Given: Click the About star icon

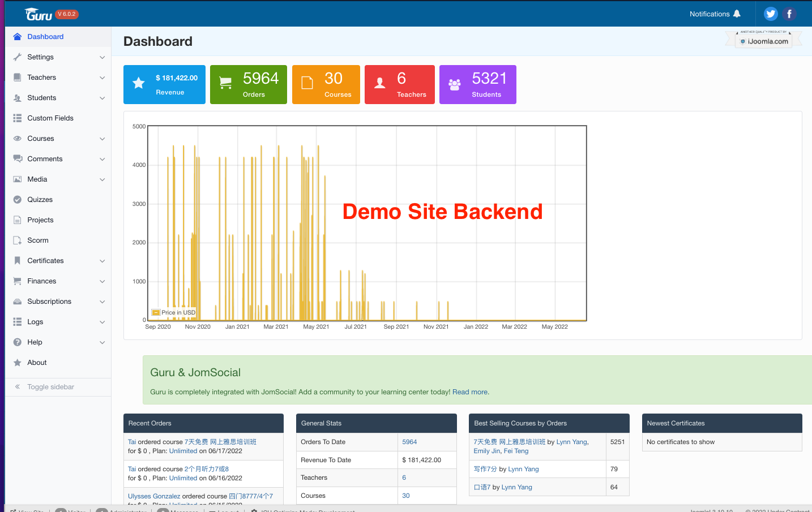Looking at the screenshot, I should click(x=18, y=363).
